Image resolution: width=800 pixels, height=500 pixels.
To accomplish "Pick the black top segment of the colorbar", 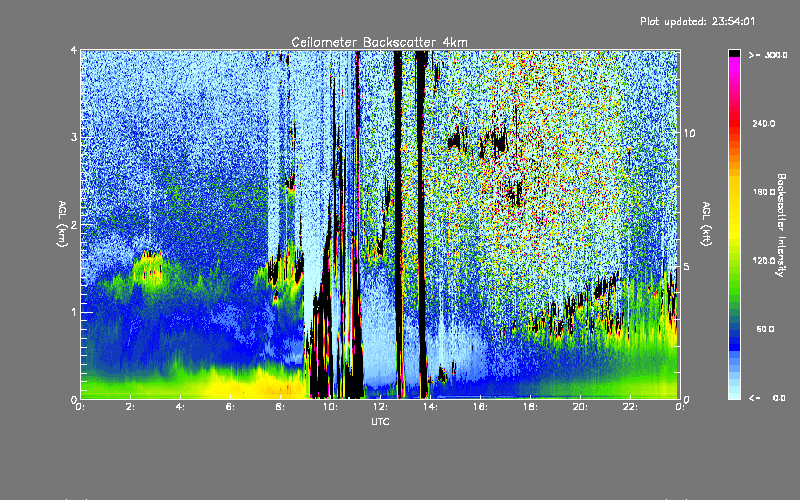I will [734, 53].
